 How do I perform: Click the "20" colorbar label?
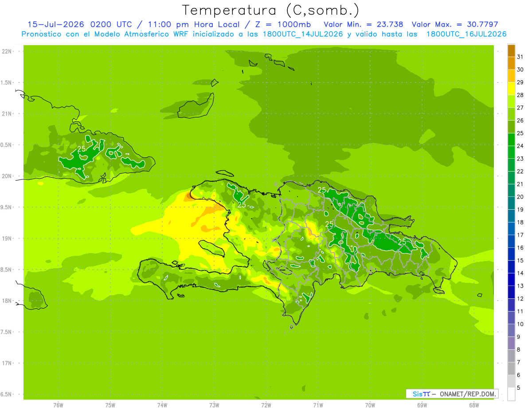click(x=520, y=197)
